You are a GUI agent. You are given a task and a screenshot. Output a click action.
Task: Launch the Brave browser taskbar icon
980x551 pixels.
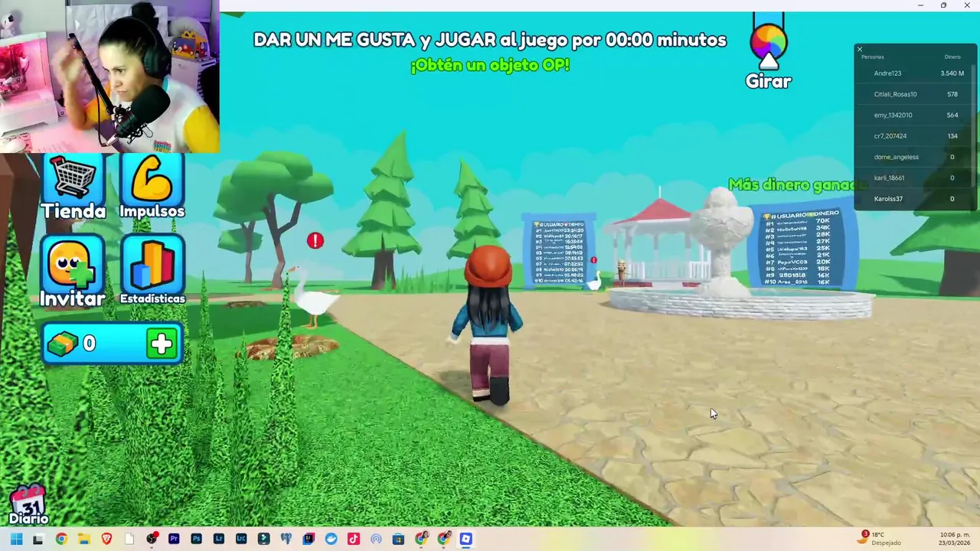106,539
